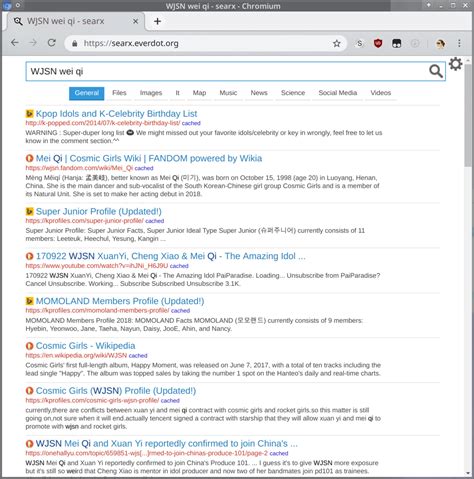Image resolution: width=474 pixels, height=479 pixels.
Task: Switch to the Music category
Action: tap(228, 93)
